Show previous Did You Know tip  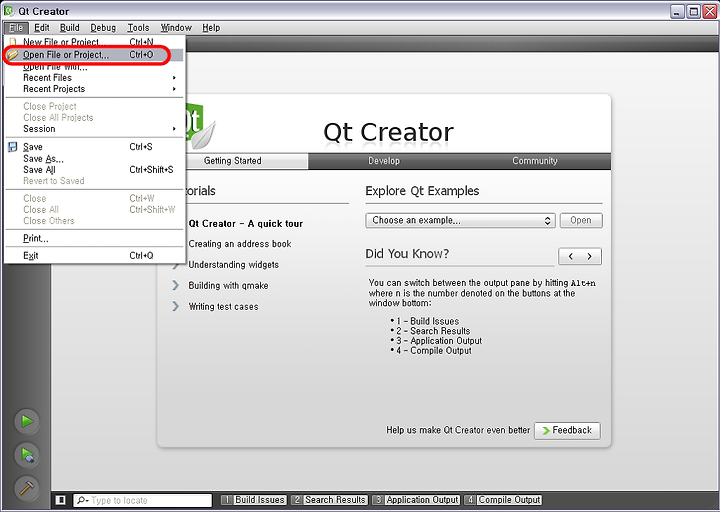tap(571, 256)
